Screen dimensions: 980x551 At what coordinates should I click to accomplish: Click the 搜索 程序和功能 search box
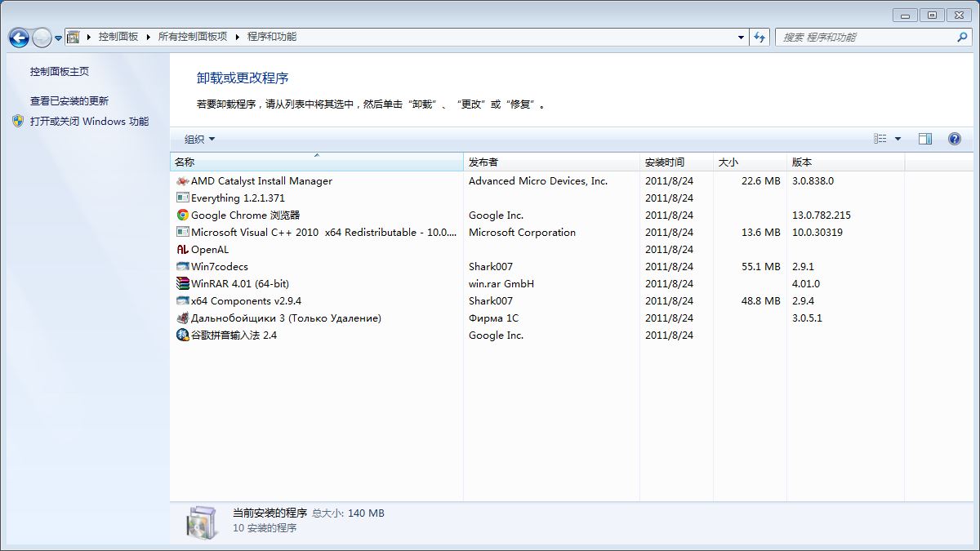pos(866,38)
